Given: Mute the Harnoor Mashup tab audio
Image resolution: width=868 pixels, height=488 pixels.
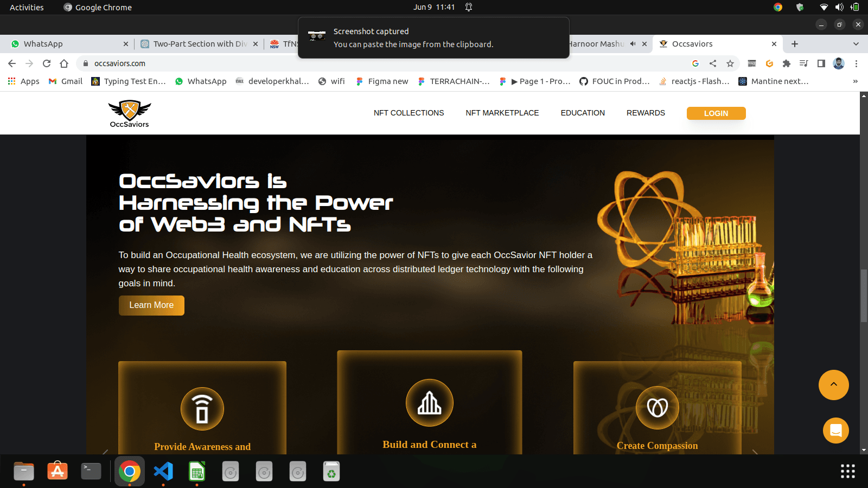Looking at the screenshot, I should coord(633,44).
